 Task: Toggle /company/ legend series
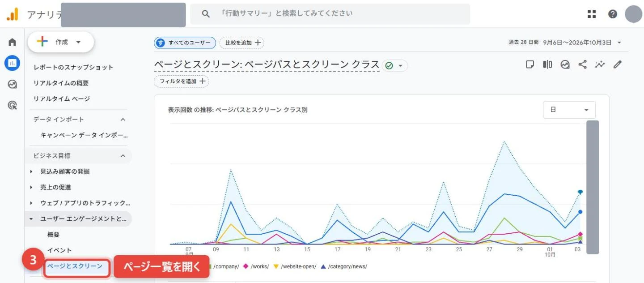tap(224, 266)
